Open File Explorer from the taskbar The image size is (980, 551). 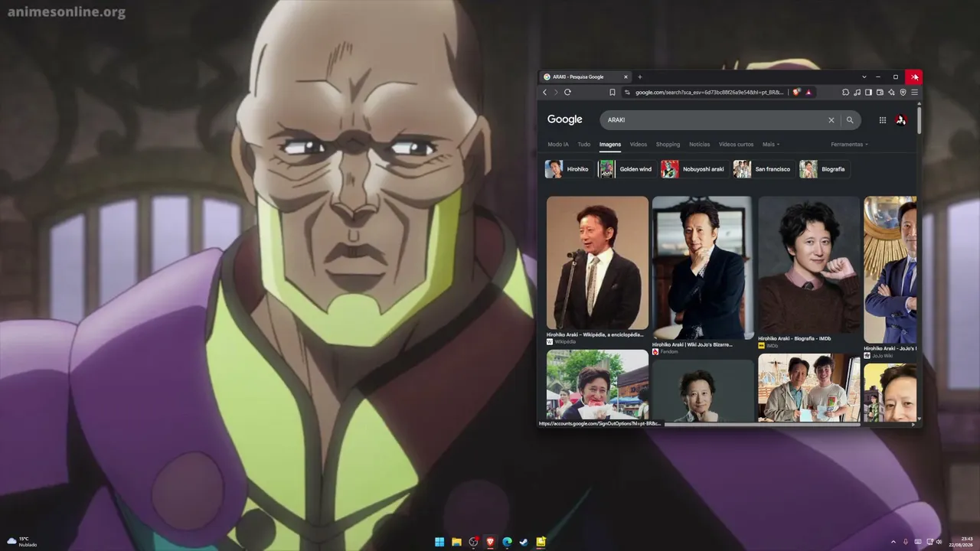point(456,542)
